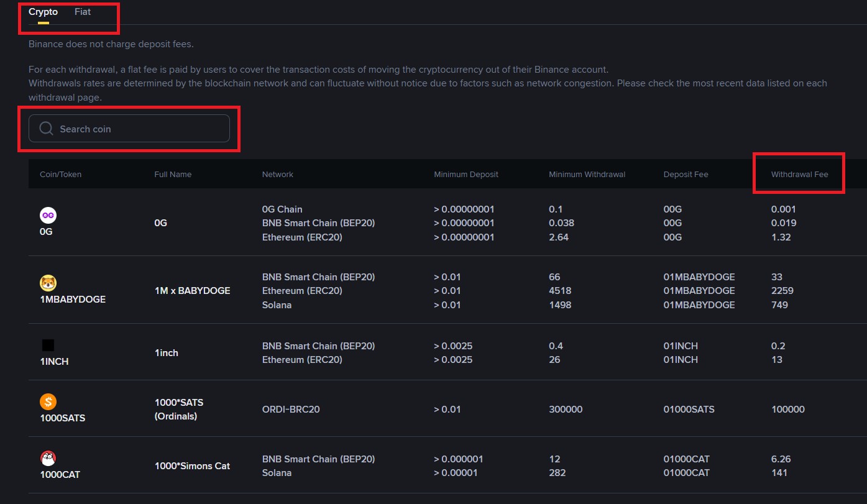Focus the Search coin input field

click(x=129, y=129)
